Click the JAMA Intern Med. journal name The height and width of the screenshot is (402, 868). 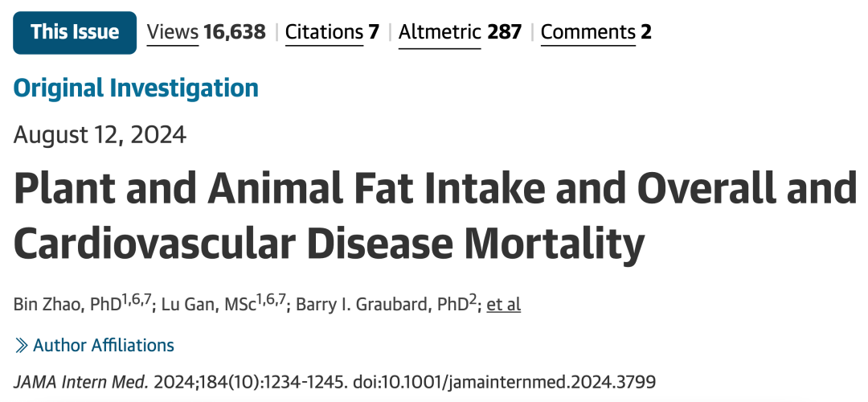81,382
